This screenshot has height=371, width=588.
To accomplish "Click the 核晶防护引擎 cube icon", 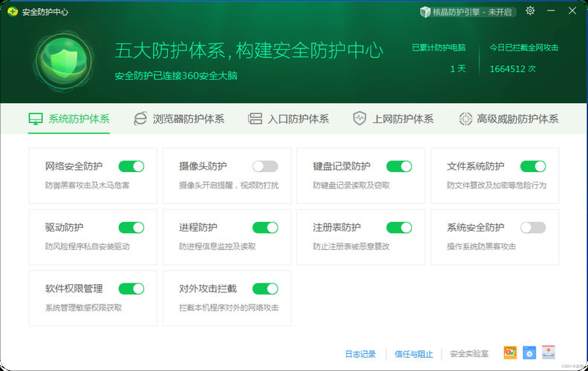I will (x=425, y=12).
